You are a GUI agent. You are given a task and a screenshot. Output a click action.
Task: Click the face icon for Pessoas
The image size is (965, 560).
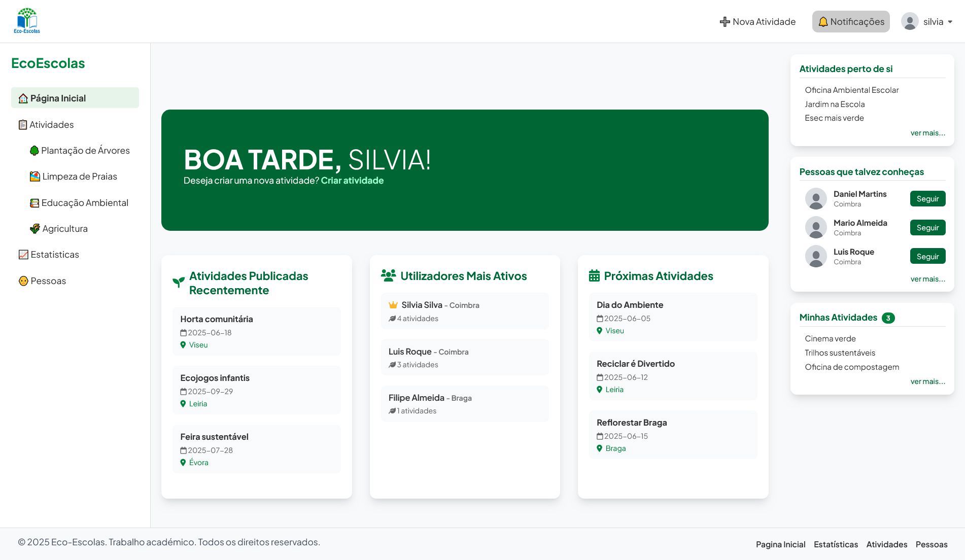pos(23,281)
